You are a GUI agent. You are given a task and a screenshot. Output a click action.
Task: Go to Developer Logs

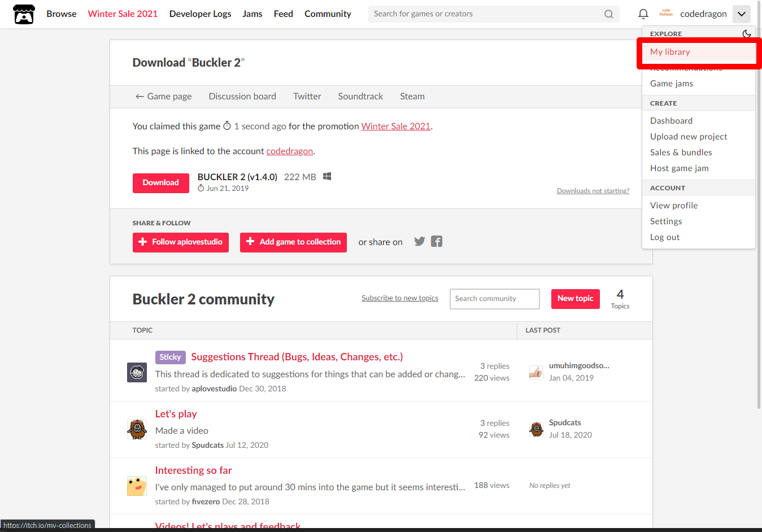pos(200,14)
